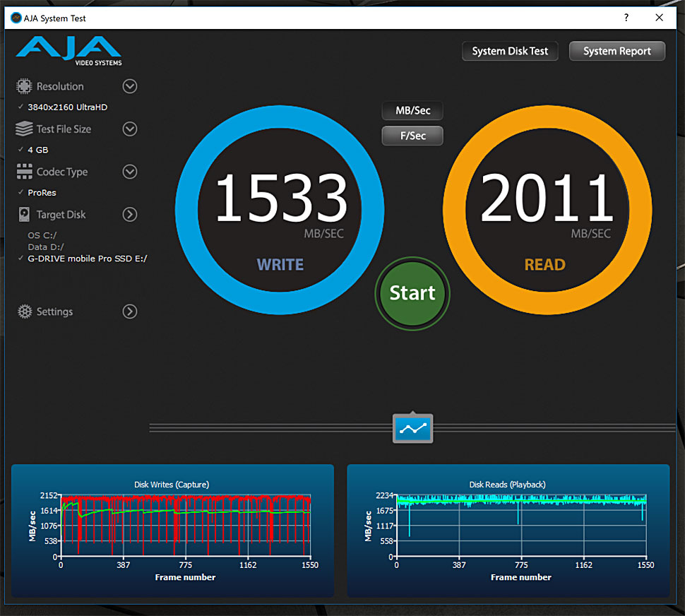Click the 2011 read speed value
685x616 pixels.
(547, 198)
